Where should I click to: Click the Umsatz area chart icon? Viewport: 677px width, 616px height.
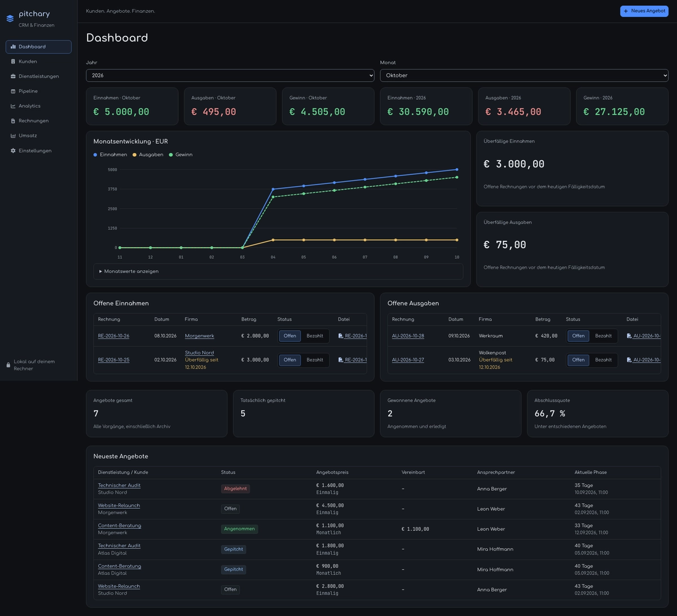pyautogui.click(x=13, y=136)
